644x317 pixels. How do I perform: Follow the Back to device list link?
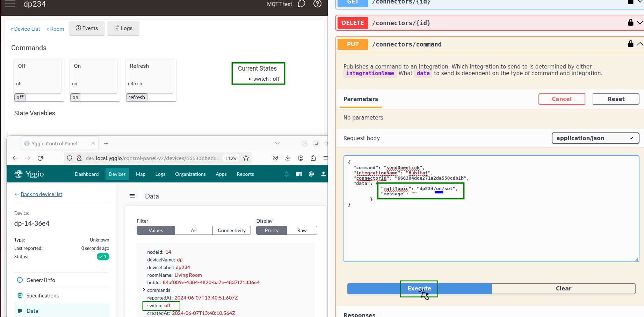41,194
